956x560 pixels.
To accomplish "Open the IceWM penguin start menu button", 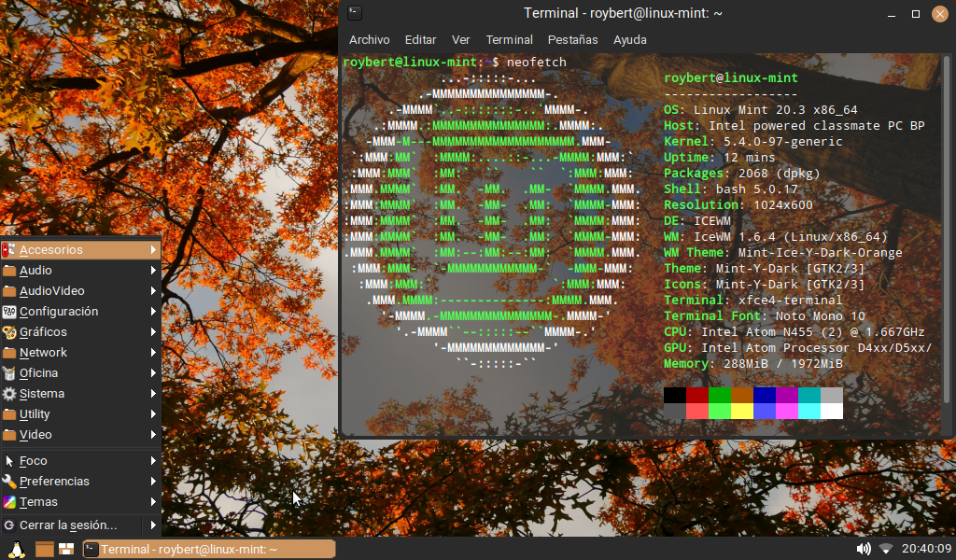I will coord(17,549).
